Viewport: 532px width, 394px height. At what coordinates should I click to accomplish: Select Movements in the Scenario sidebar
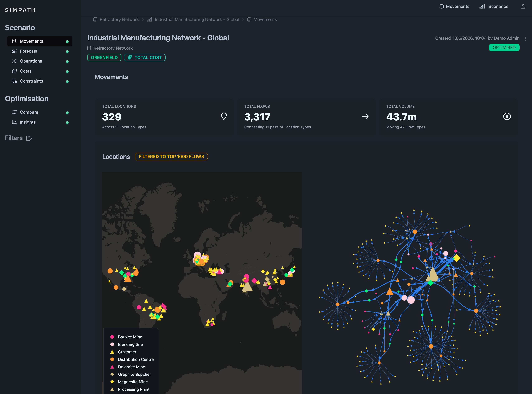click(x=40, y=41)
